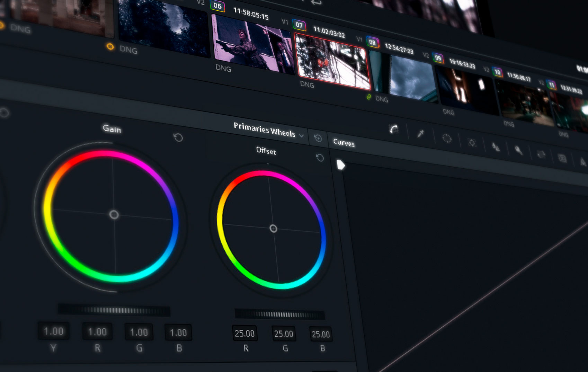Click clip number badge 11
The height and width of the screenshot is (372, 588).
coord(551,85)
